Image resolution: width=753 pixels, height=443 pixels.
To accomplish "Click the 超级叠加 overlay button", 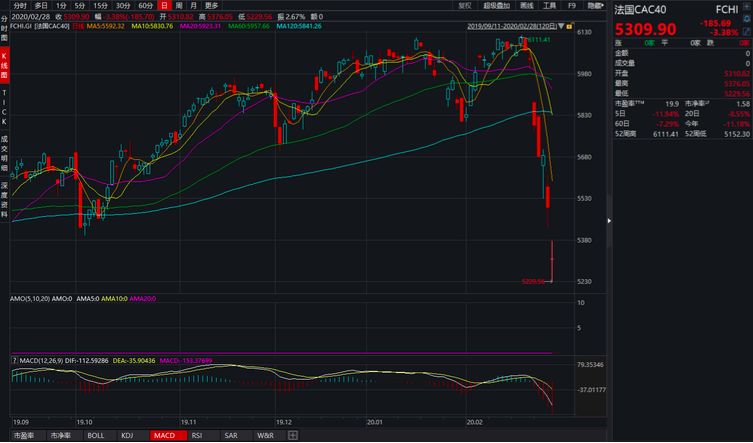I will 497,5.
